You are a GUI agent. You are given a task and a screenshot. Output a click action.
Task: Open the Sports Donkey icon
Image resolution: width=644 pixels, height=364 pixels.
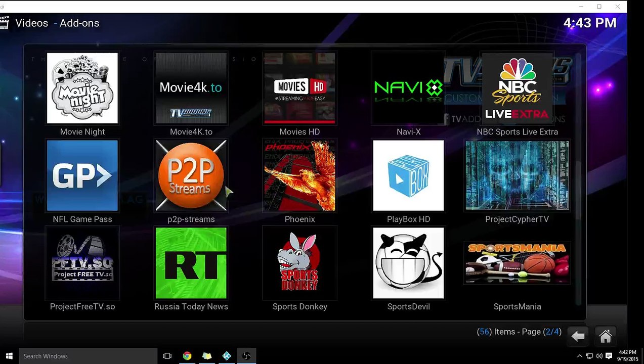point(299,263)
